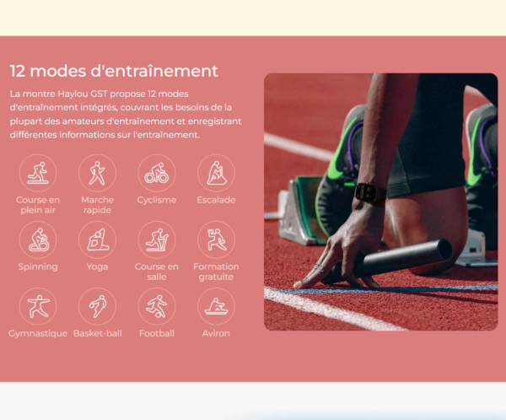Image resolution: width=506 pixels, height=420 pixels.
Task: Click the 'Spinning' label text
Action: [x=38, y=267]
